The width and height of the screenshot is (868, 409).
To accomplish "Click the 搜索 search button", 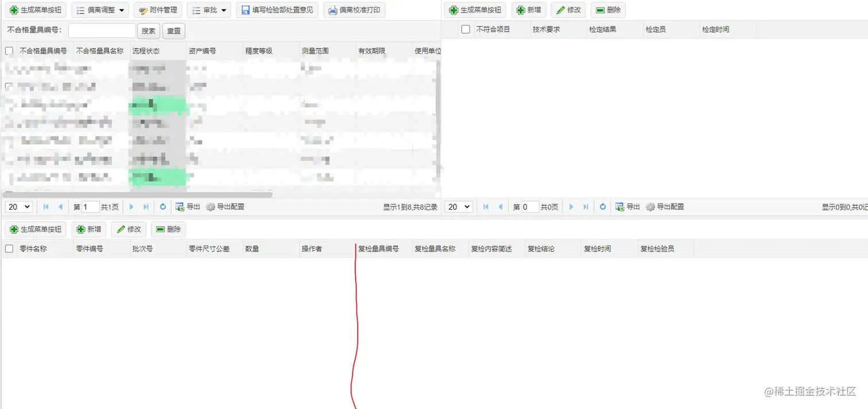I will click(x=149, y=30).
